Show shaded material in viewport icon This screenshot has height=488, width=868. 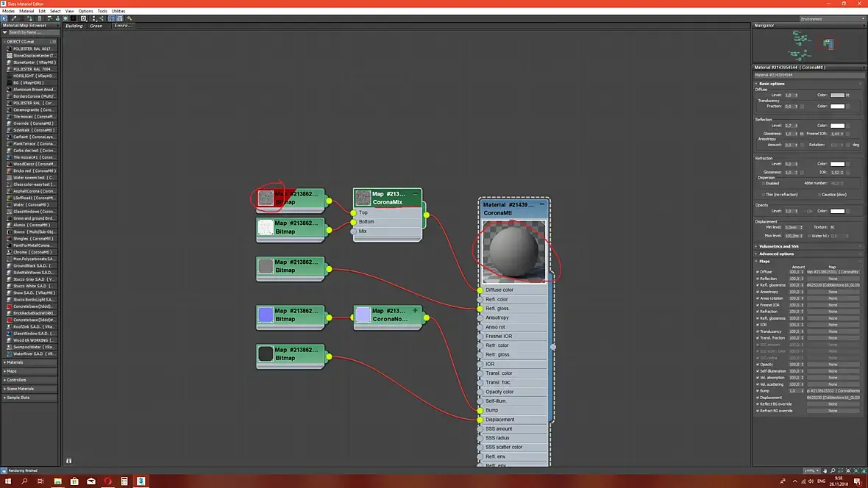pos(65,18)
